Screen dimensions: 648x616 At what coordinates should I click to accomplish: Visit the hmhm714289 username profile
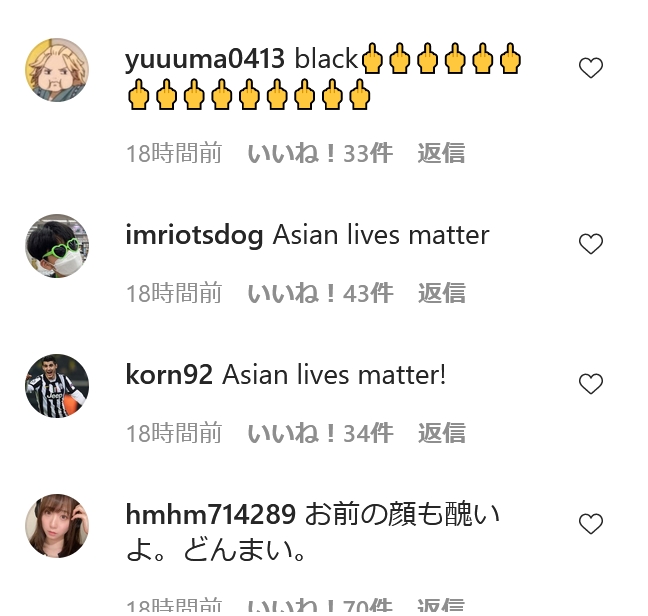pos(210,515)
